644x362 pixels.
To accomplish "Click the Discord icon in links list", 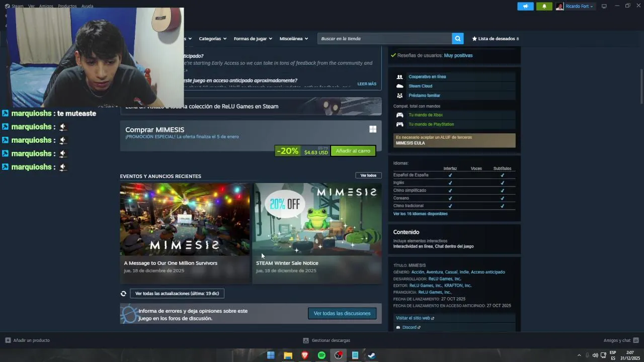I will [398, 327].
